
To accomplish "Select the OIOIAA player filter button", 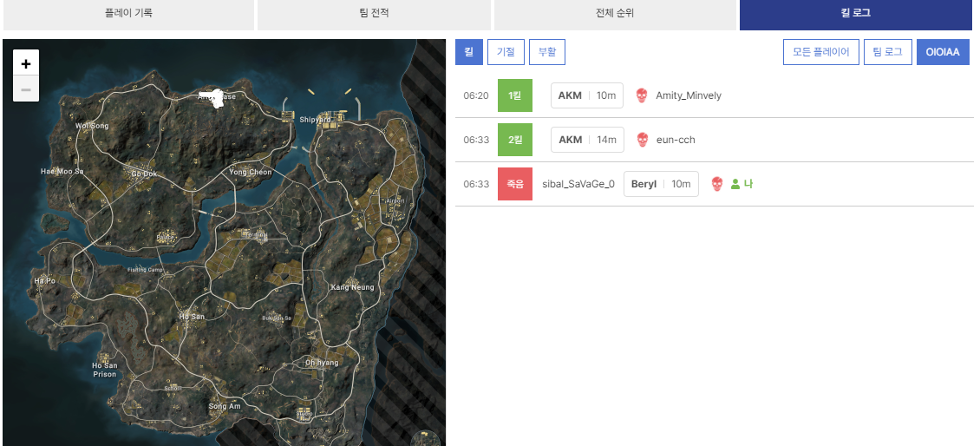I will pyautogui.click(x=943, y=52).
